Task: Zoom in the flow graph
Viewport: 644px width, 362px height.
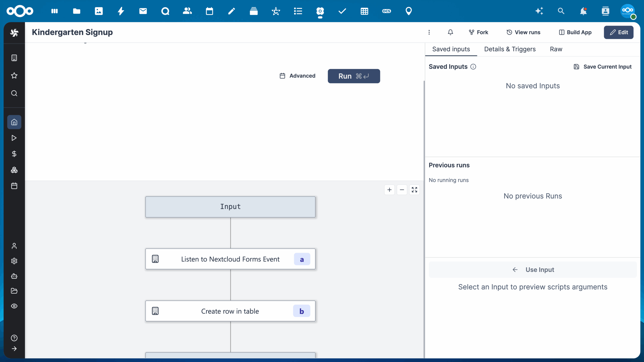Action: point(389,190)
